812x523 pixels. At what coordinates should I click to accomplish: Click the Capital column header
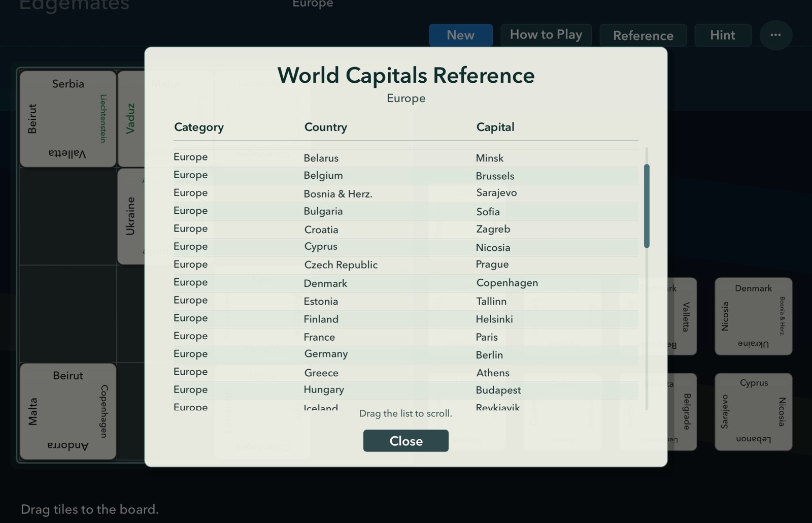point(495,127)
